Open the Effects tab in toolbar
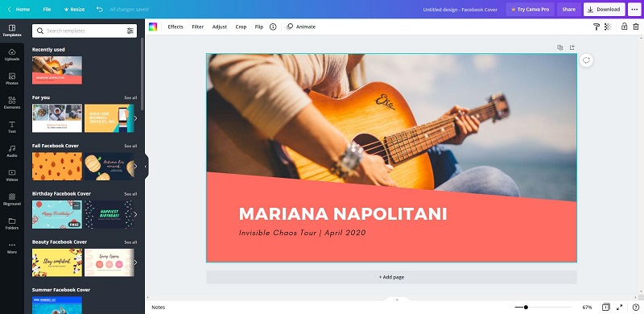 pyautogui.click(x=175, y=27)
